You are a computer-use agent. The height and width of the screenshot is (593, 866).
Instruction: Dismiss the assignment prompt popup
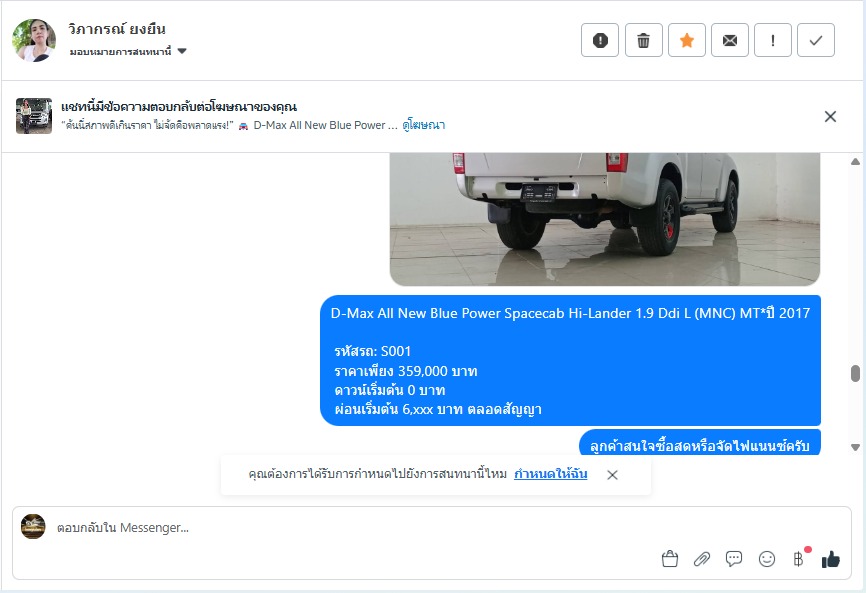pyautogui.click(x=612, y=475)
